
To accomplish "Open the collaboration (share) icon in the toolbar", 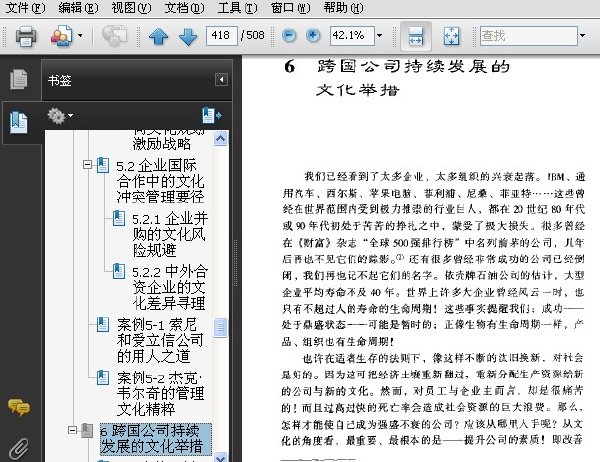I will 61,36.
